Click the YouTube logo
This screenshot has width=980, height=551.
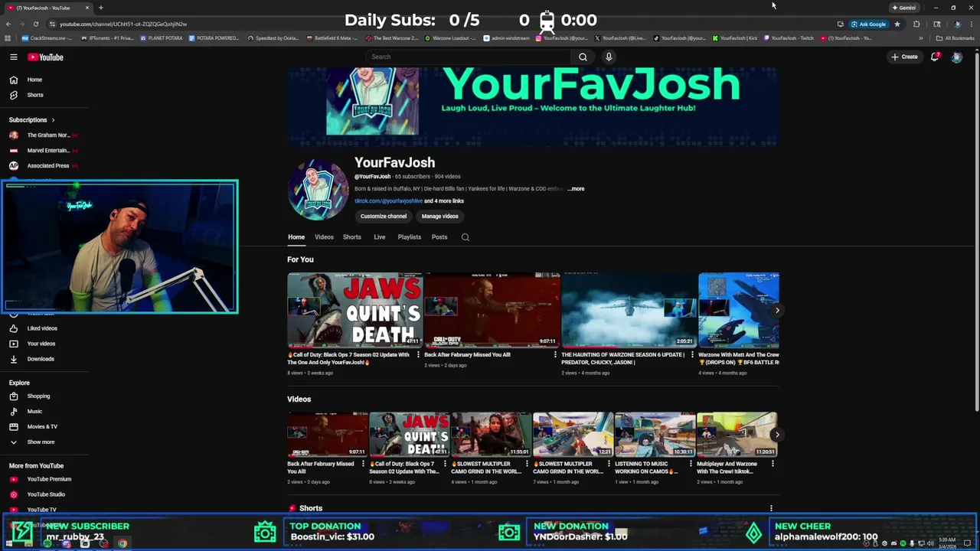pyautogui.click(x=45, y=57)
